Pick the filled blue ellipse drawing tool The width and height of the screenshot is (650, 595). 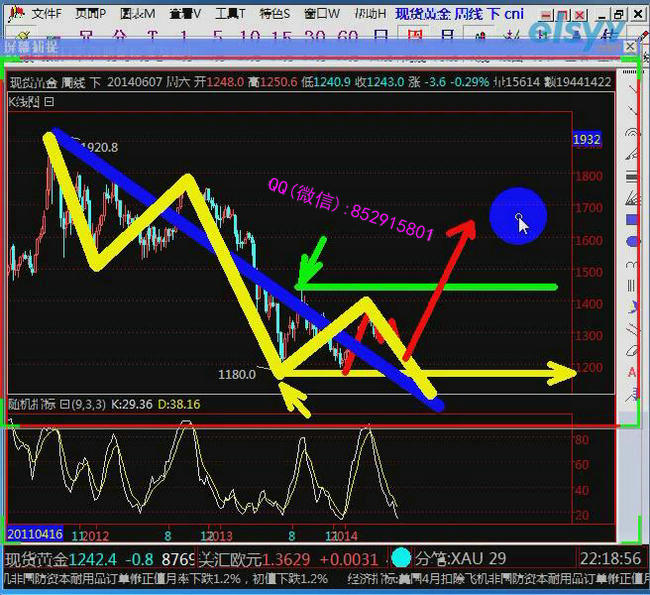click(x=632, y=241)
